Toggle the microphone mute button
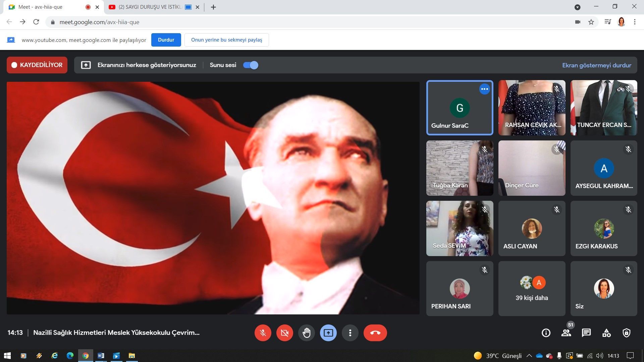Viewport: 644px width, 362px height. [x=263, y=333]
